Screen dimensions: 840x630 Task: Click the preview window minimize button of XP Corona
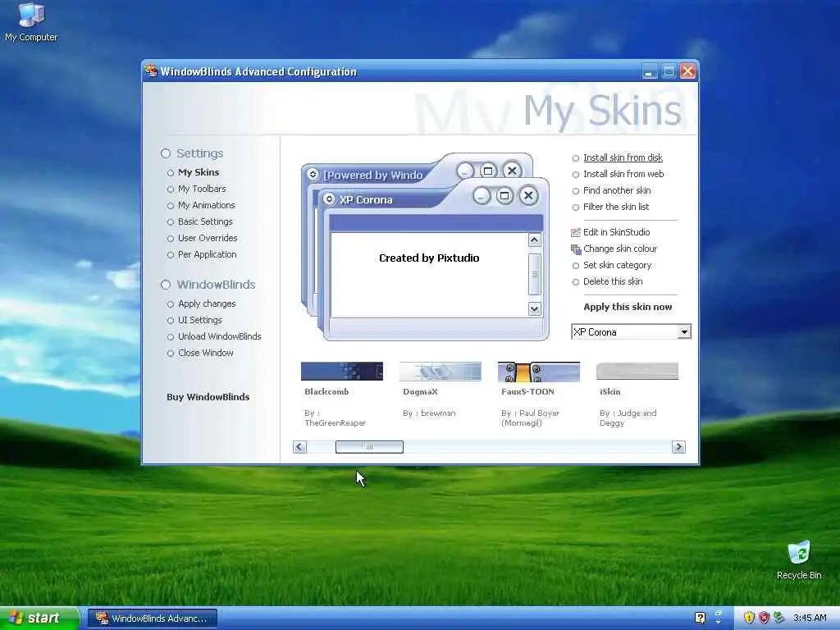pyautogui.click(x=482, y=196)
